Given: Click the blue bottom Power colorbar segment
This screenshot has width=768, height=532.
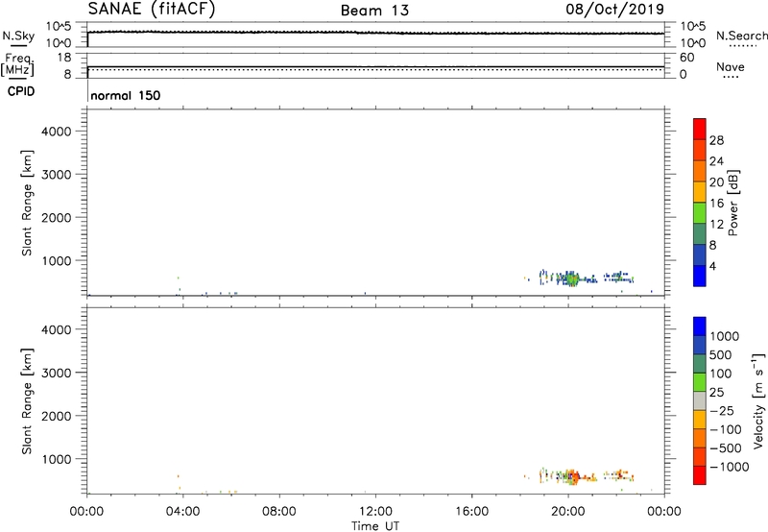Looking at the screenshot, I should (x=700, y=276).
